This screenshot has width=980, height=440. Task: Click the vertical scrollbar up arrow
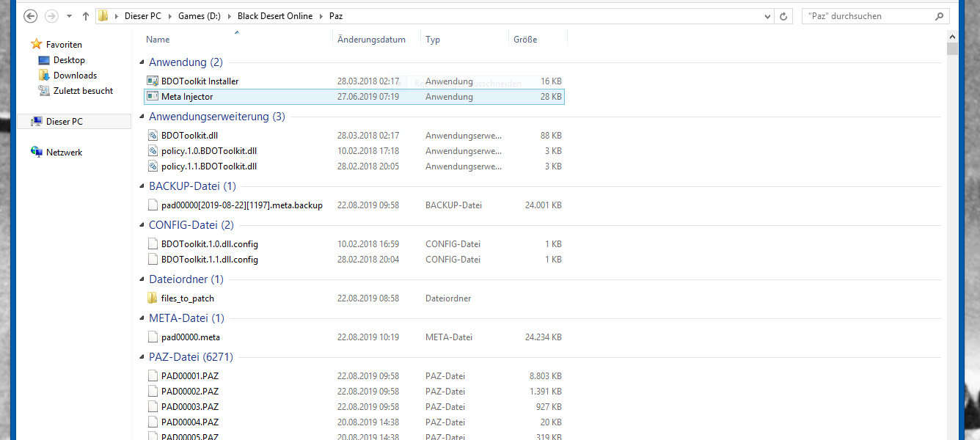(952, 36)
